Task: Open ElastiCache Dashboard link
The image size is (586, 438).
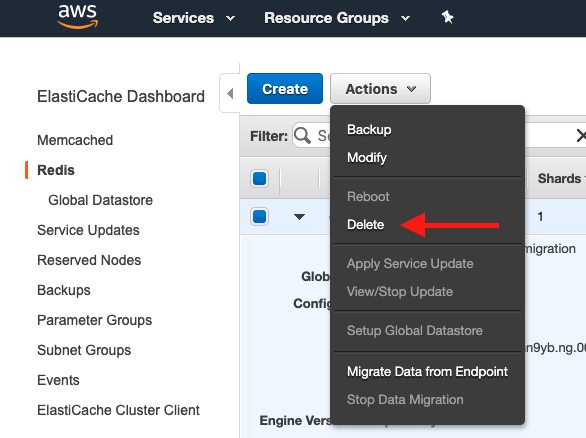Action: (x=121, y=96)
